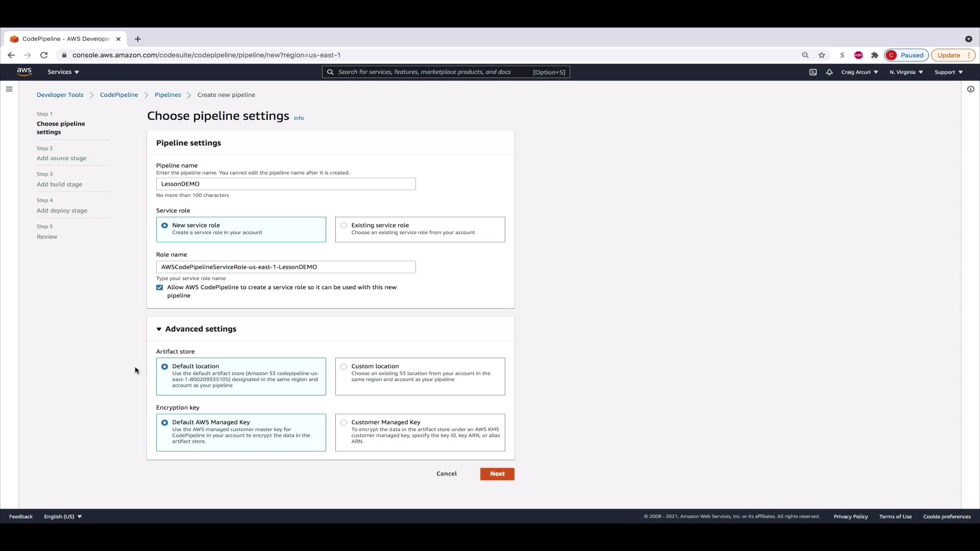Go to the Pipelines breadcrumb link

(167, 95)
